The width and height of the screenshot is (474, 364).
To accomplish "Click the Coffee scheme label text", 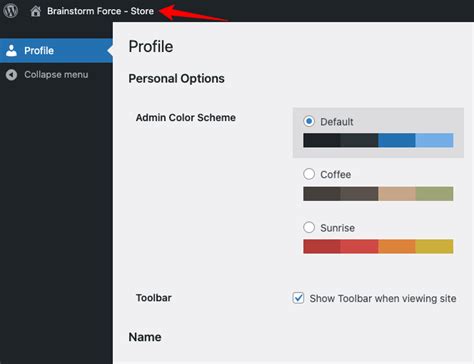I will click(336, 174).
